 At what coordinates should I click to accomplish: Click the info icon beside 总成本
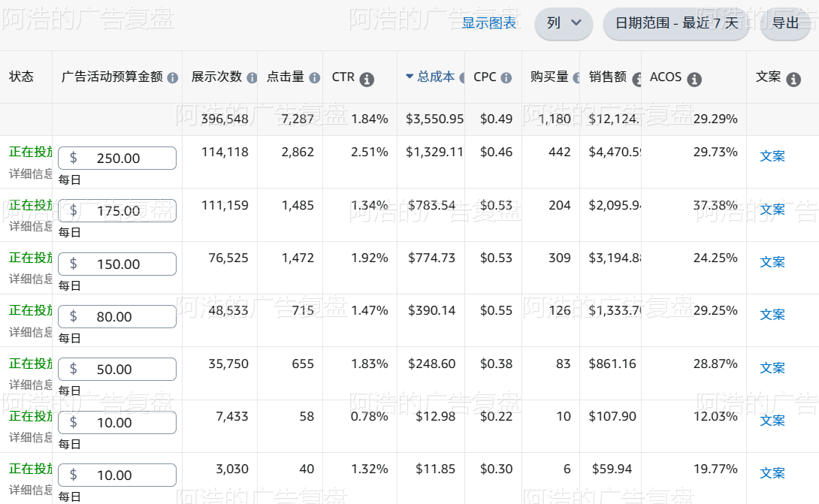(462, 78)
